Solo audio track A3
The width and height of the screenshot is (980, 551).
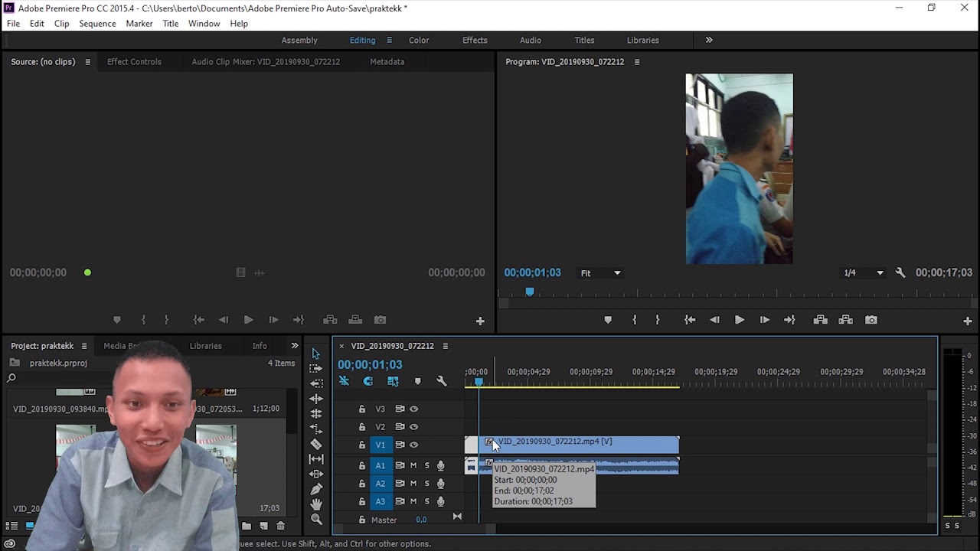(x=426, y=502)
